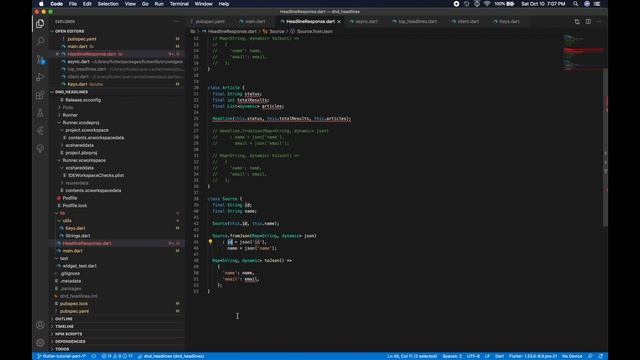Open the Notification Center icon in the menu bar
640x360 pixels.
597,4
